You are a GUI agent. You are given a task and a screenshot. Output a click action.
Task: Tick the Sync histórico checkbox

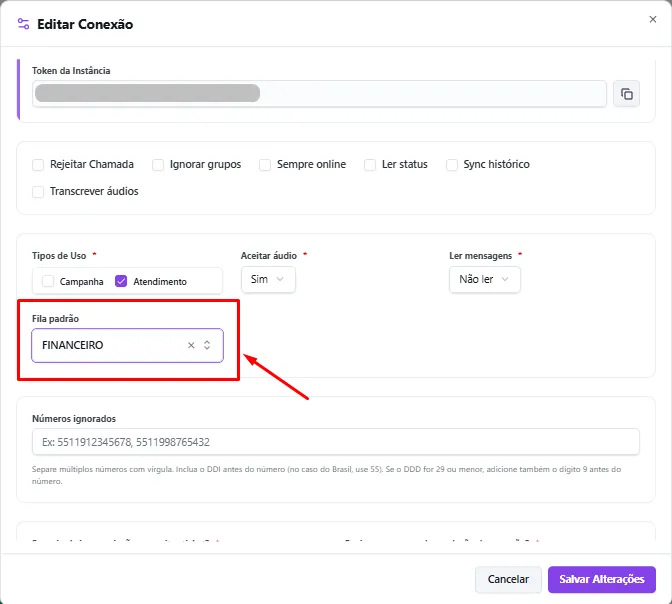pos(452,165)
